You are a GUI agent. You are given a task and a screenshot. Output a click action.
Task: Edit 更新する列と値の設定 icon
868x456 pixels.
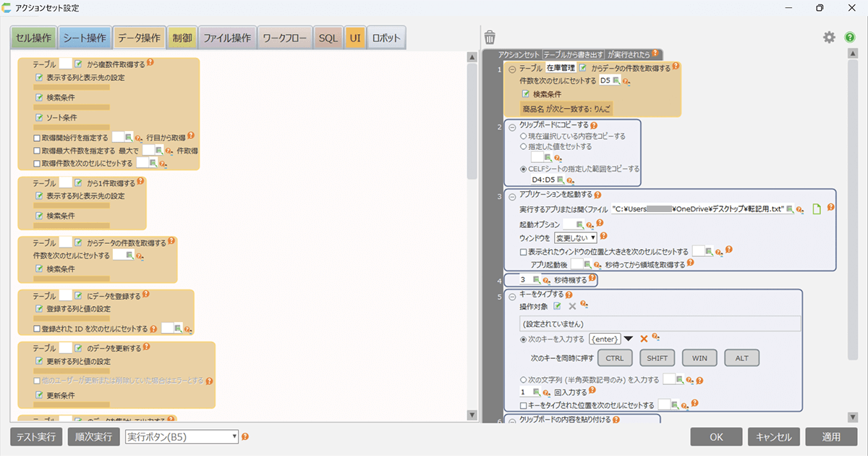click(x=39, y=361)
